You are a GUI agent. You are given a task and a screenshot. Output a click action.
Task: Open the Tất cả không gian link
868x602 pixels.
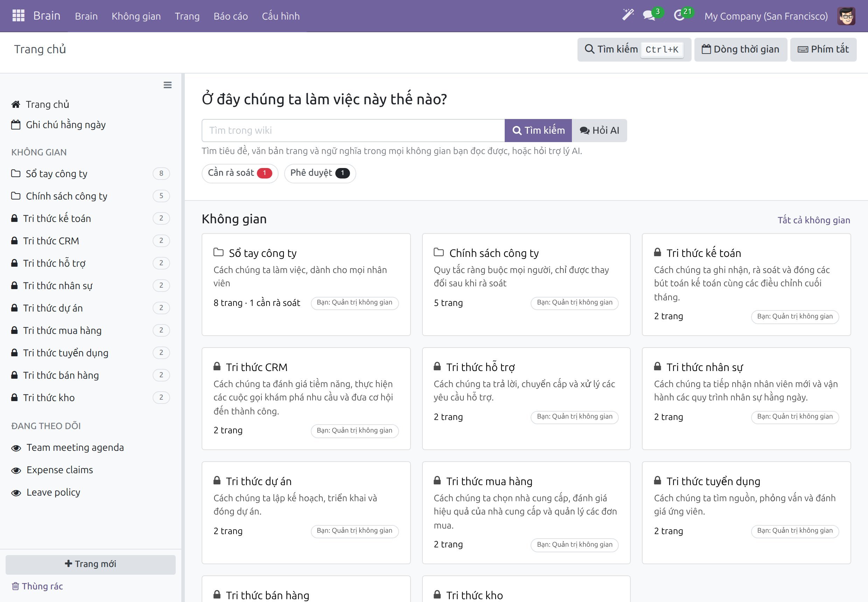814,220
